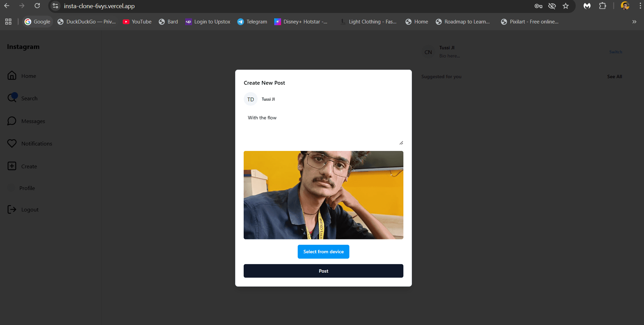Open Search from the sidebar label
The width and height of the screenshot is (644, 325).
(x=29, y=99)
